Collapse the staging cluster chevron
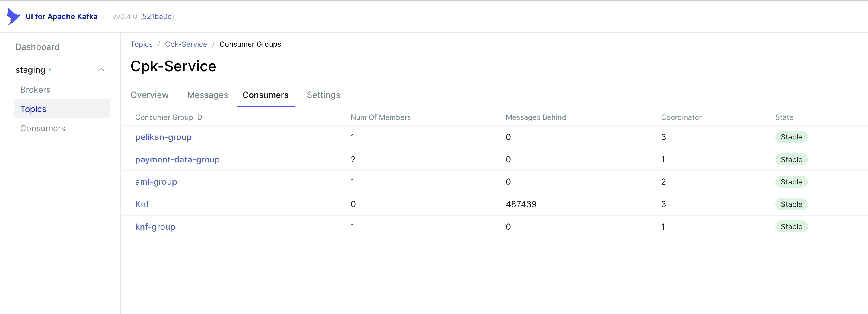 point(101,70)
